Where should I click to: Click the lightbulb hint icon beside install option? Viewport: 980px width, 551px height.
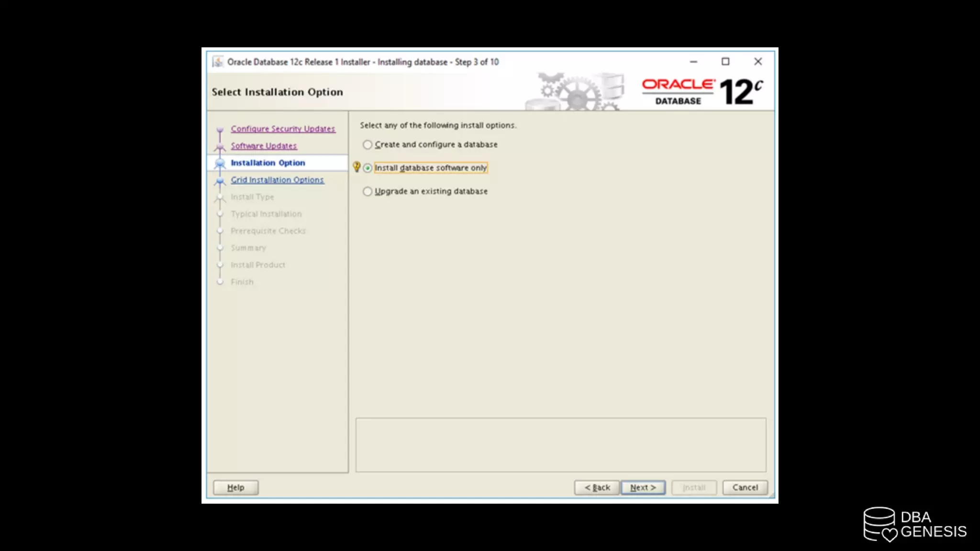coord(356,167)
